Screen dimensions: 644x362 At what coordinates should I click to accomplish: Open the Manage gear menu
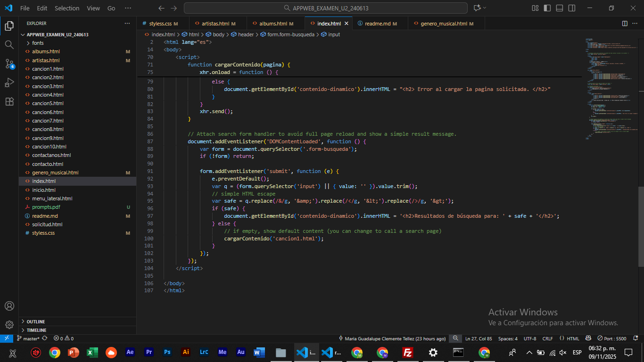(9, 324)
